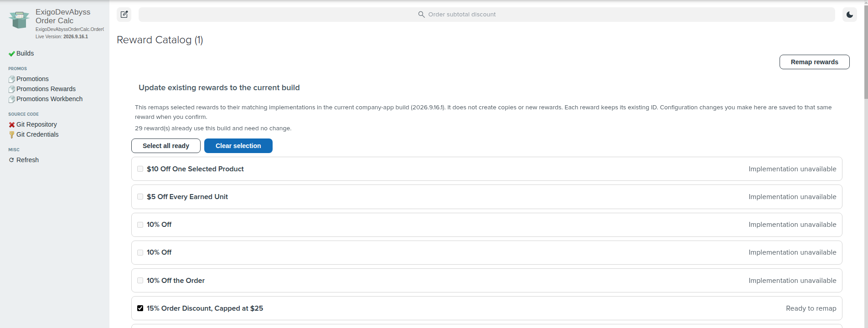Image resolution: width=868 pixels, height=328 pixels.
Task: Click the $5 Off Every Earned Unit title
Action: click(x=187, y=197)
